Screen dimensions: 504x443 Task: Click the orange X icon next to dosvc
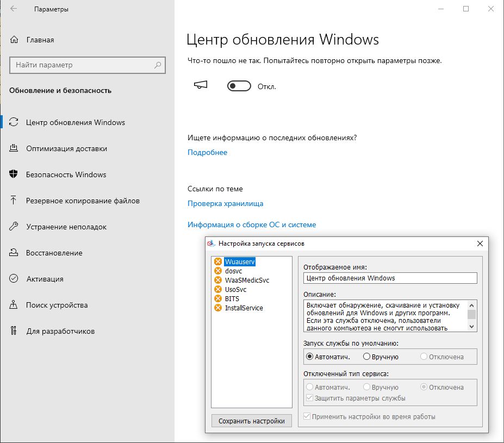pyautogui.click(x=218, y=271)
